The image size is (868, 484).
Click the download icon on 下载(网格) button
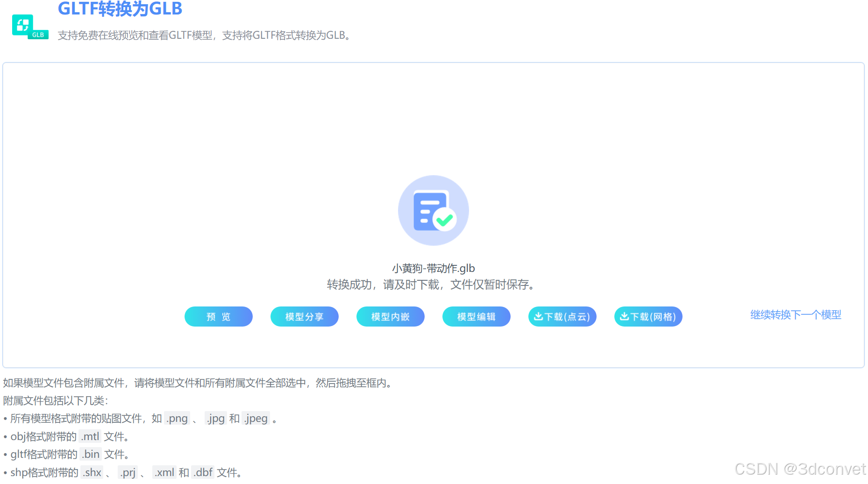625,316
